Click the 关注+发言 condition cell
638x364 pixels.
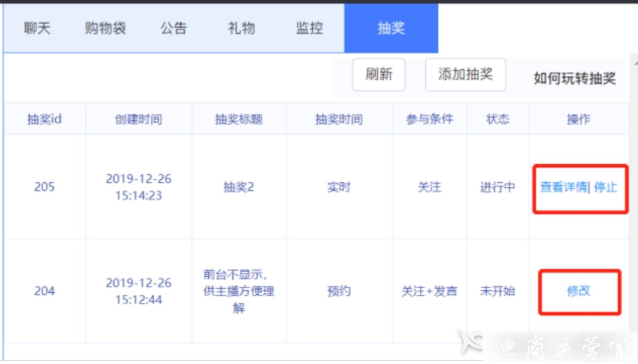click(430, 291)
